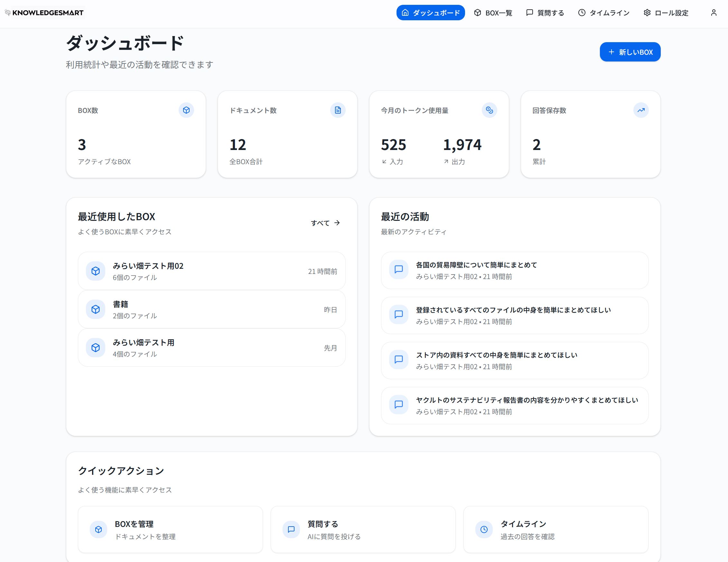Click the cube icon on BOXを管理 card
This screenshot has height=562, width=728.
pos(98,530)
